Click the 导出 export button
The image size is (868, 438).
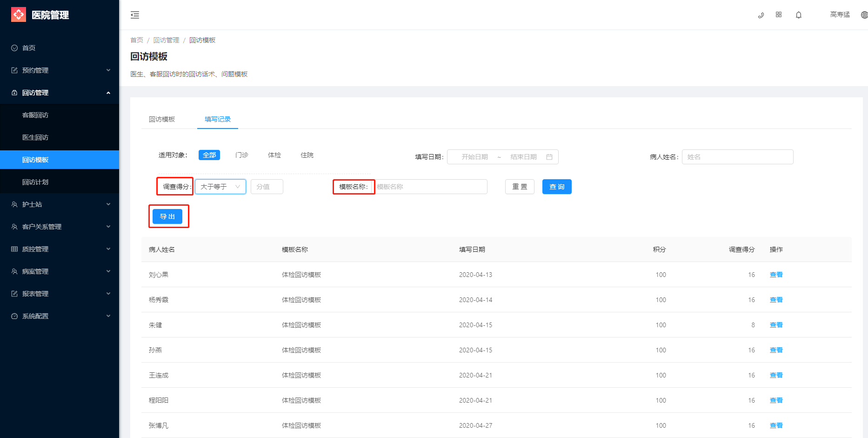click(x=167, y=216)
